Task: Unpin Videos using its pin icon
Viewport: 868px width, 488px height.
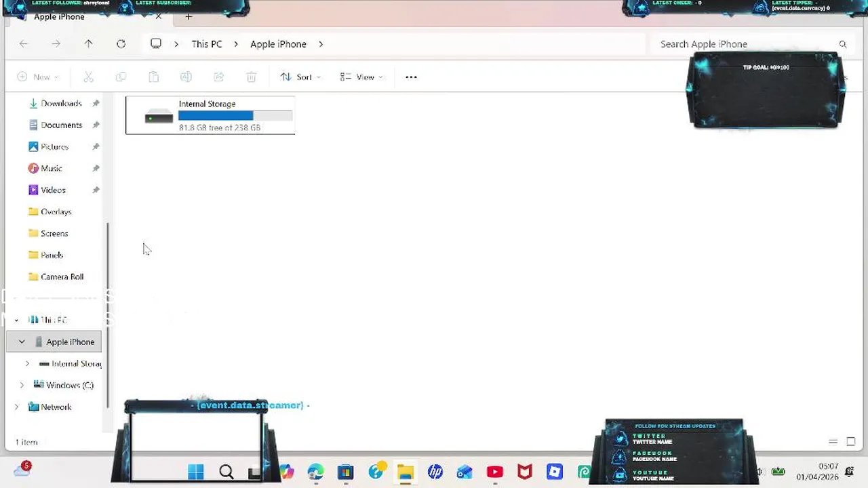Action: click(x=96, y=190)
